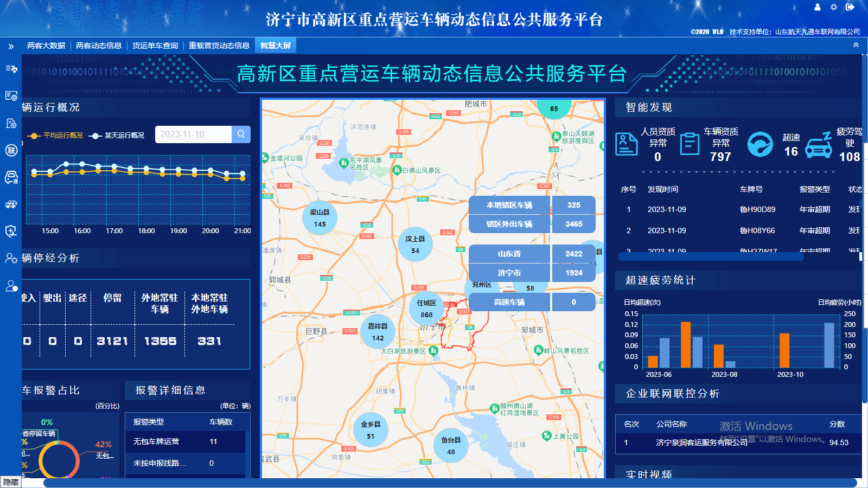Toggle the 某天运行概况 legend series
This screenshot has width=868, height=488.
click(118, 136)
